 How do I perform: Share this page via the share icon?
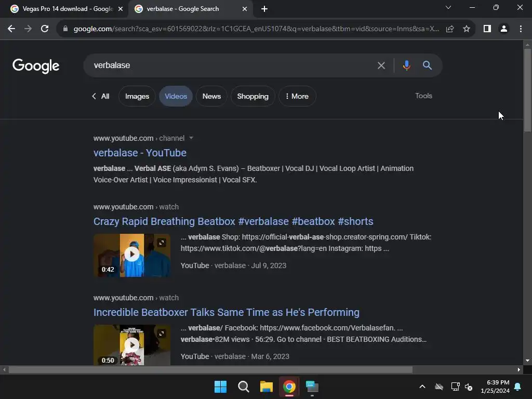pos(450,29)
